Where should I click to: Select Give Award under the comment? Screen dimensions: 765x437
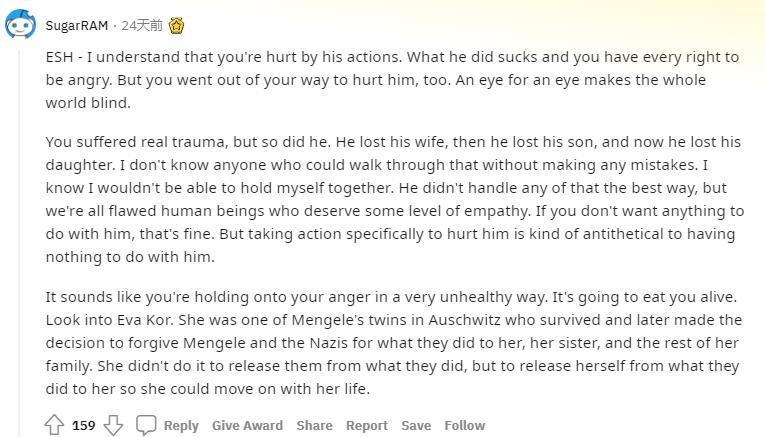(x=247, y=425)
